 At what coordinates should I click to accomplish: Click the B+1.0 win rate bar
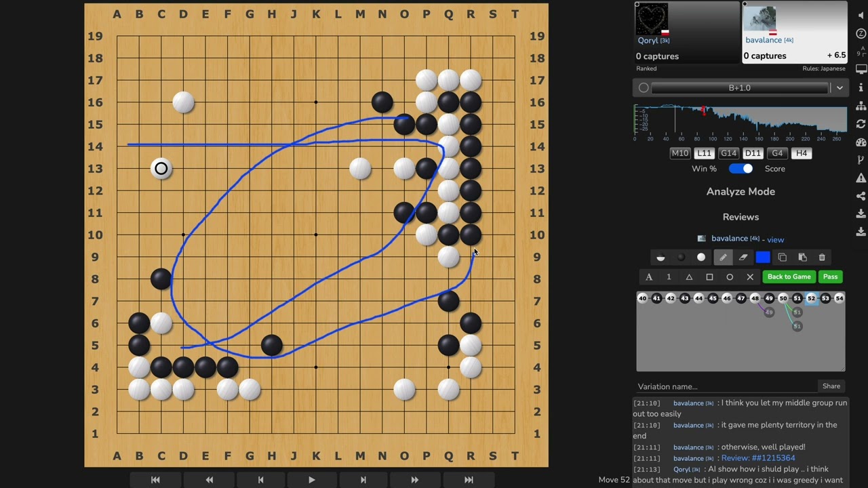point(740,88)
